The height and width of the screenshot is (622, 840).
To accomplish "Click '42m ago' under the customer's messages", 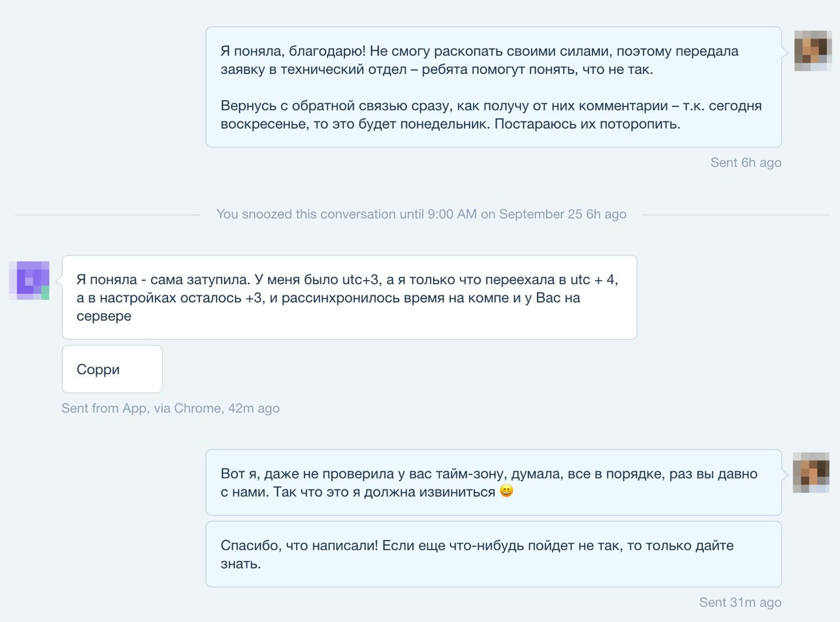I will click(x=254, y=408).
